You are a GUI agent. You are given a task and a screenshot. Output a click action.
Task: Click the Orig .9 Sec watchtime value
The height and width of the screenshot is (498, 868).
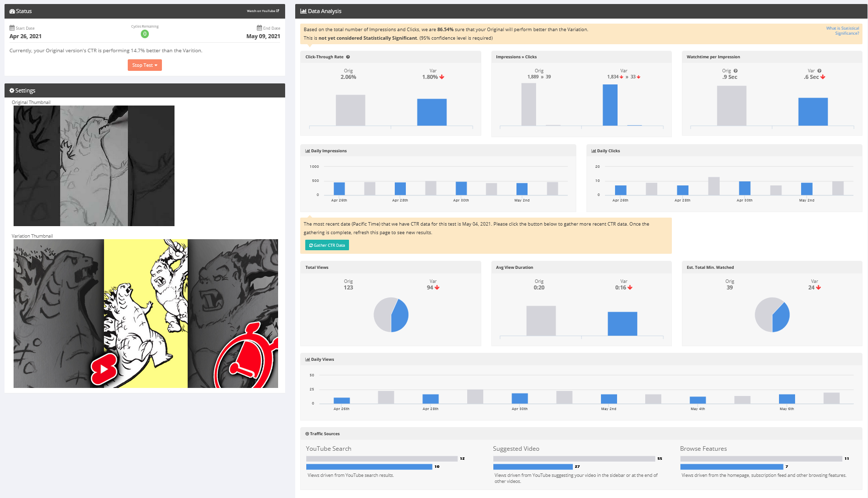[730, 77]
